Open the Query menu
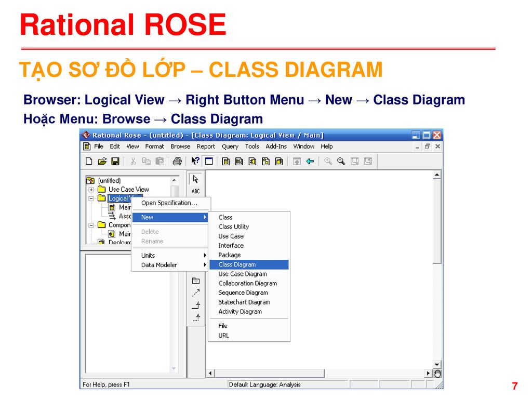Viewport: 532px width, 399px height. click(x=230, y=147)
